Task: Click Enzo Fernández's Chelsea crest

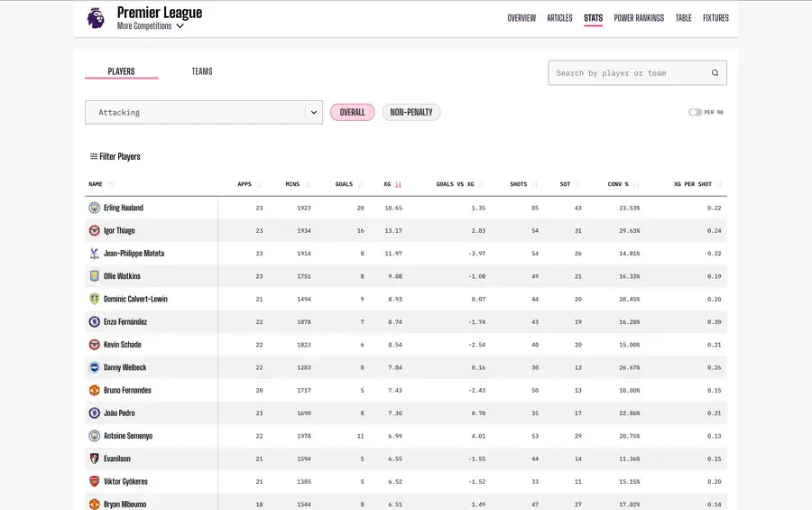Action: click(x=94, y=322)
